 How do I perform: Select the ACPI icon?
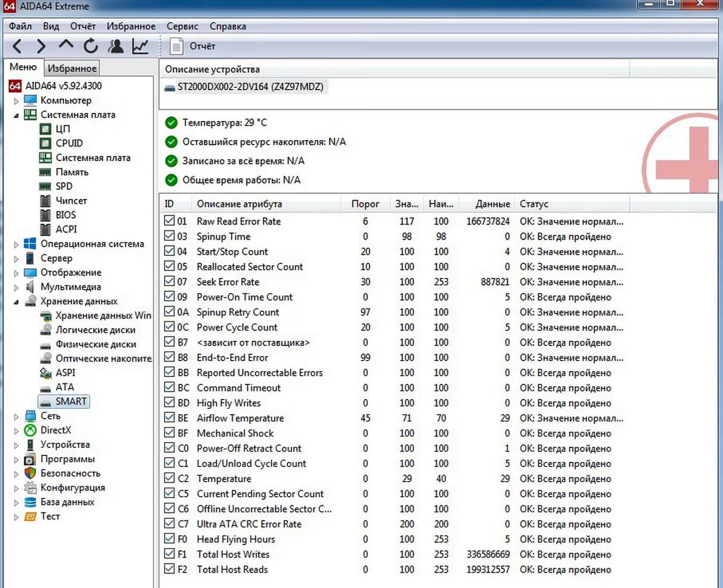coord(45,229)
